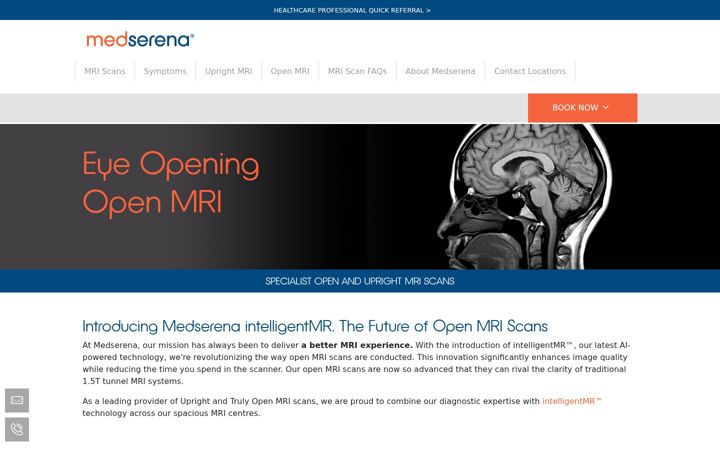720x450 pixels.
Task: Click the Medserena logo
Action: pos(140,39)
